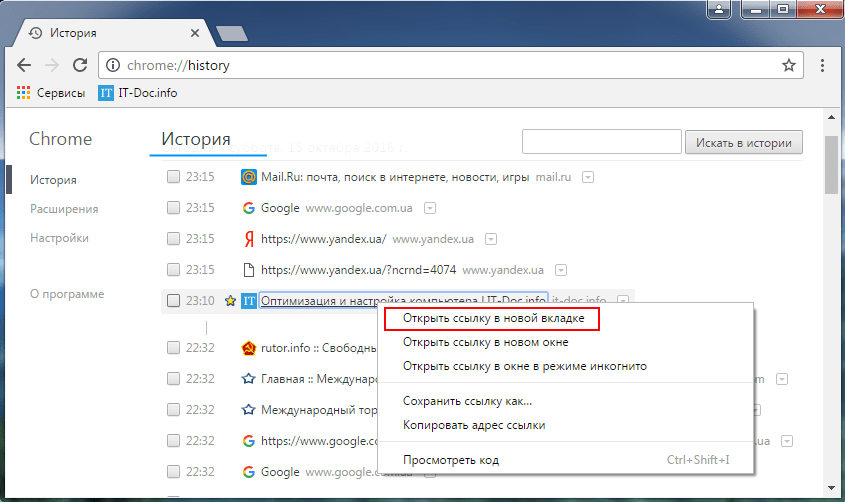
Task: Click the rutor.info favicon
Action: tap(248, 348)
